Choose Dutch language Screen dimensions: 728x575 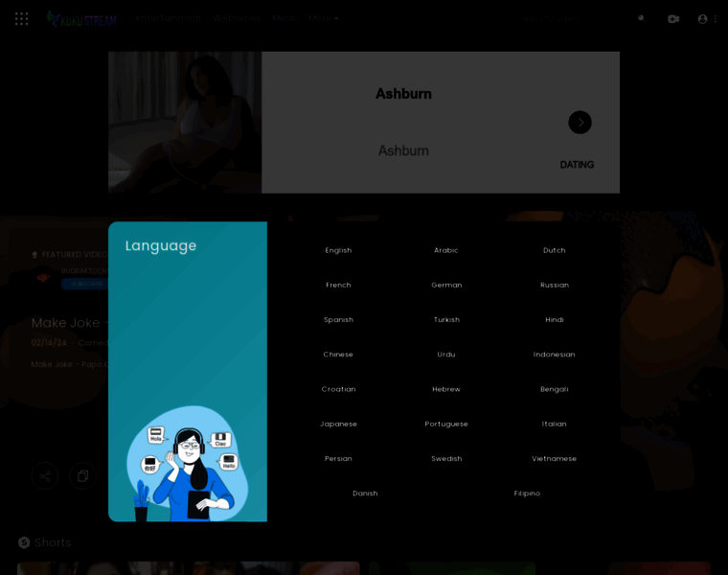coord(555,250)
